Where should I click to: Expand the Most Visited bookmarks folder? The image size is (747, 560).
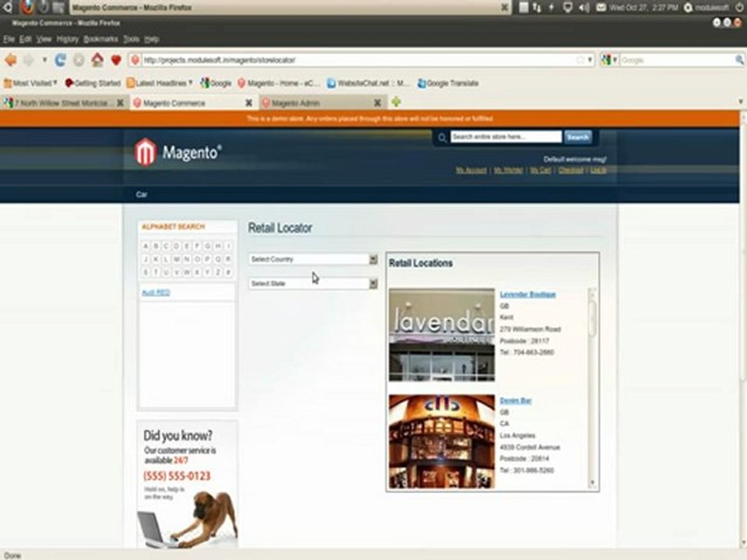click(x=30, y=83)
